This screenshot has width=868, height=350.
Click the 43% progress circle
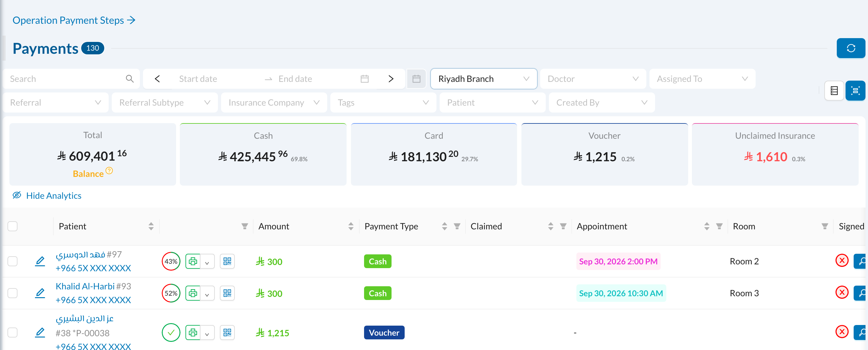pyautogui.click(x=171, y=261)
